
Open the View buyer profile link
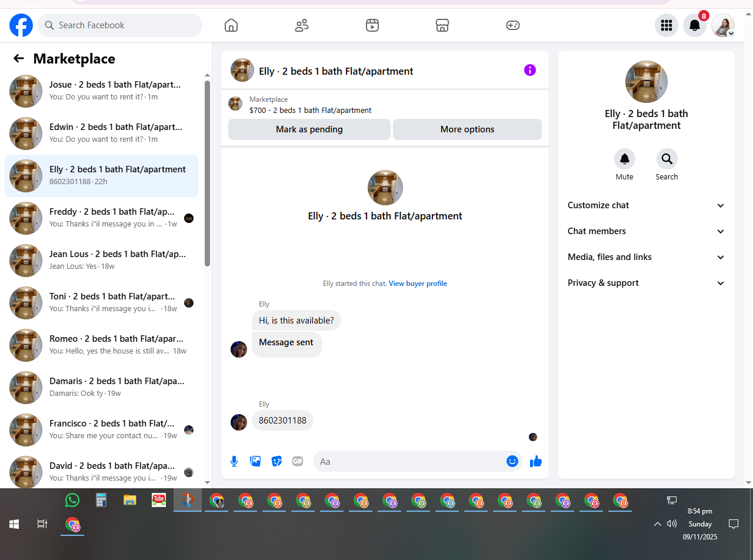click(x=418, y=284)
